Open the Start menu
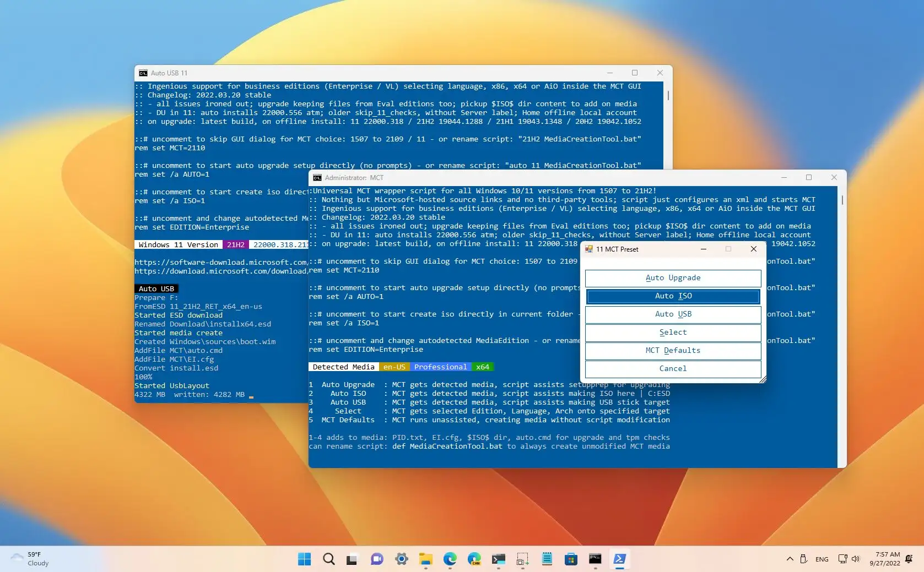This screenshot has width=924, height=572. point(304,559)
